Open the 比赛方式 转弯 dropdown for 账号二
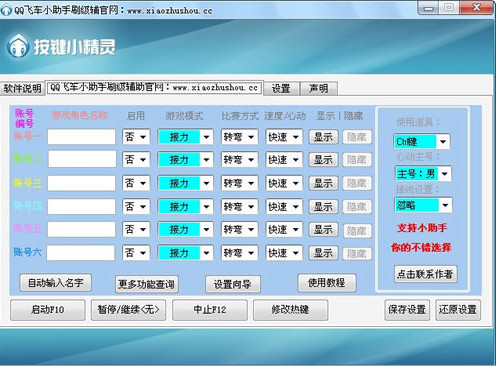The width and height of the screenshot is (496, 366). (239, 159)
